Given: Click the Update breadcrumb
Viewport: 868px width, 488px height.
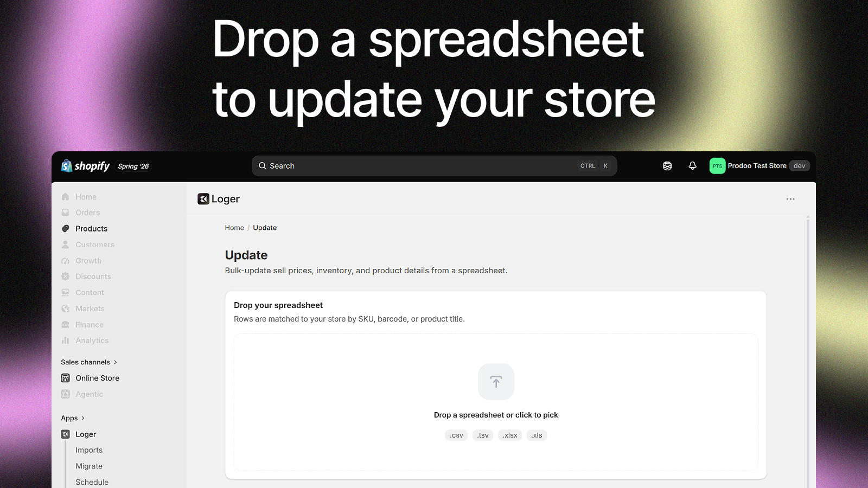Looking at the screenshot, I should click(x=265, y=228).
